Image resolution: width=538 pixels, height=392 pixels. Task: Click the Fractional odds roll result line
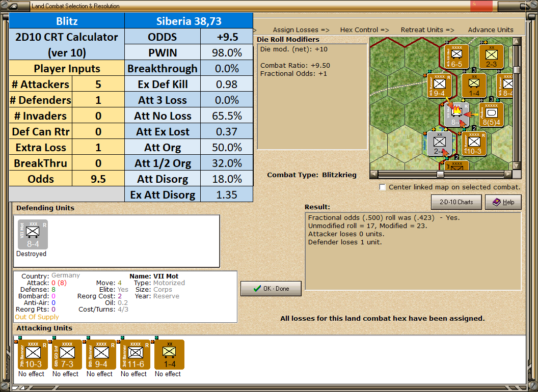click(x=384, y=217)
